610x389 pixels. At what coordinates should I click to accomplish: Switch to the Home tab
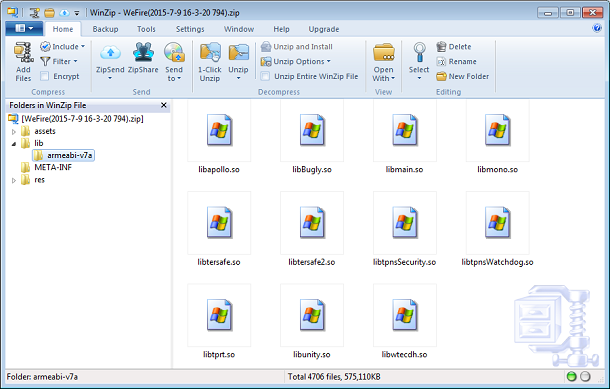point(63,29)
